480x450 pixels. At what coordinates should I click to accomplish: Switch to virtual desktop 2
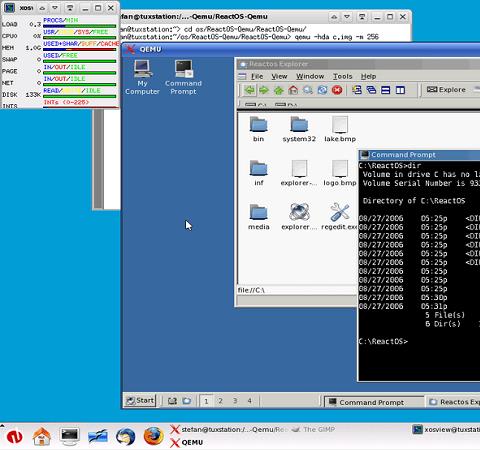click(220, 401)
